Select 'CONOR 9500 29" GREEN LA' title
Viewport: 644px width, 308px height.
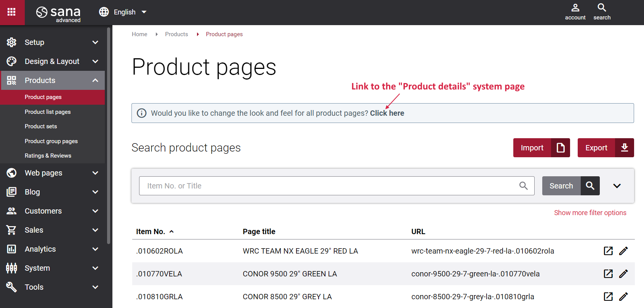click(x=290, y=274)
